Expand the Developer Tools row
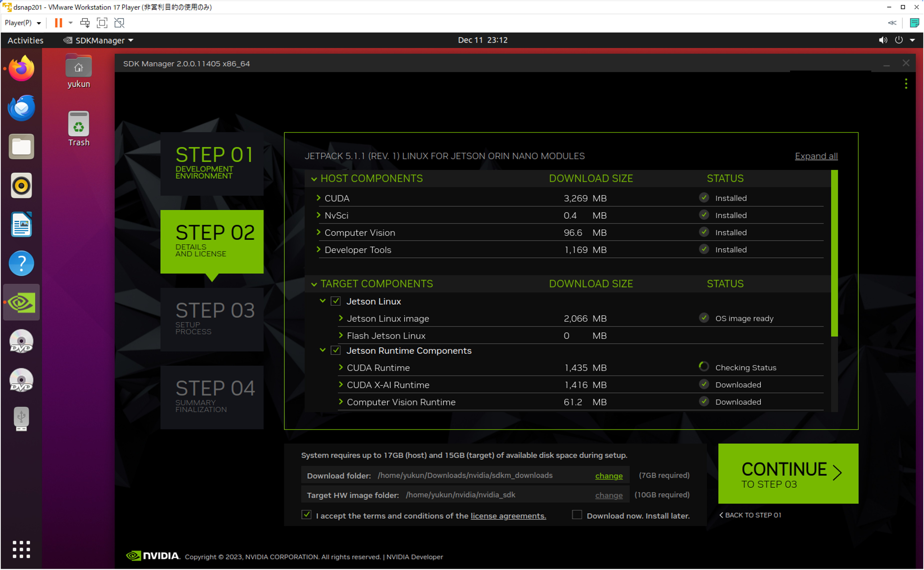 click(319, 250)
